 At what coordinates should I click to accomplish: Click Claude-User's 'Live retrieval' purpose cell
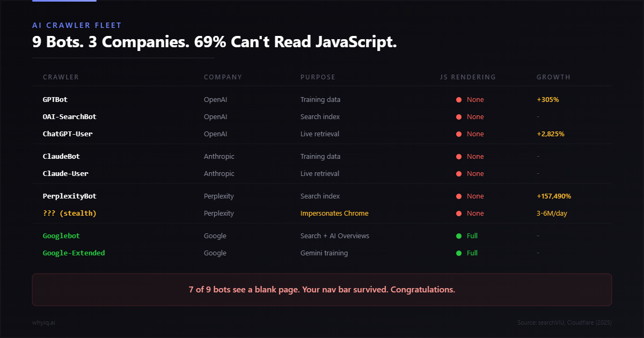[320, 174]
